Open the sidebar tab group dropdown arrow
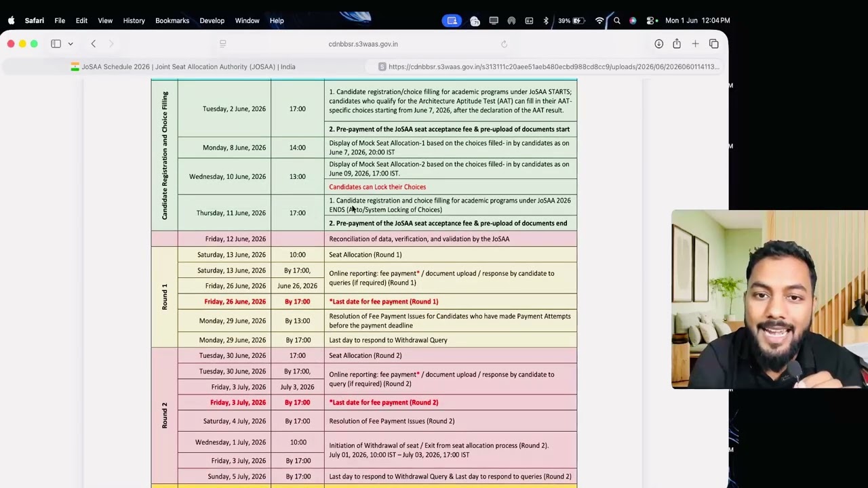Image resolution: width=868 pixels, height=488 pixels. [71, 44]
